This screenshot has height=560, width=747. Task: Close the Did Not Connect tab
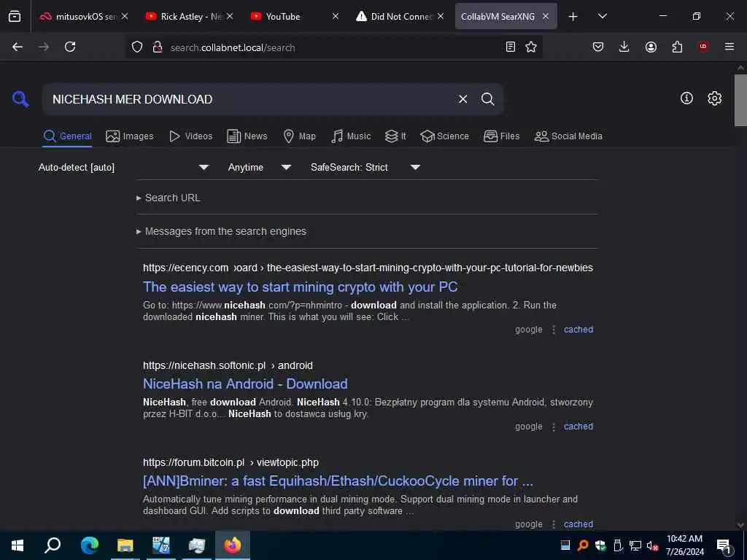click(440, 16)
